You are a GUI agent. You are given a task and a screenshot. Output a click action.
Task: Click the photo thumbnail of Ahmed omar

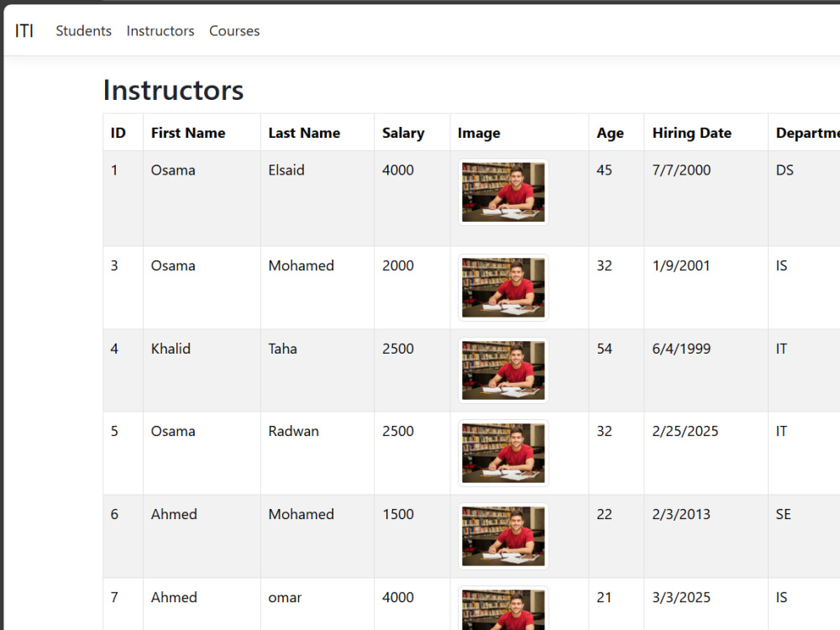tap(503, 608)
